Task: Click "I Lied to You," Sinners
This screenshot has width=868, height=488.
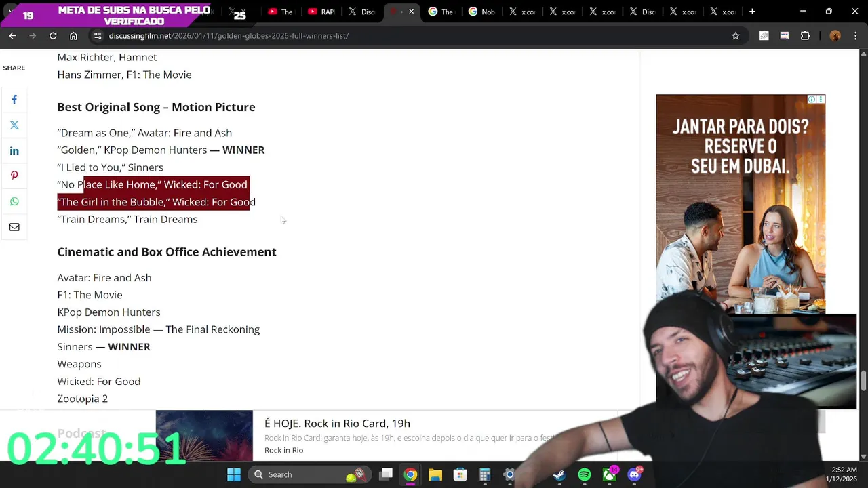Action: (110, 167)
